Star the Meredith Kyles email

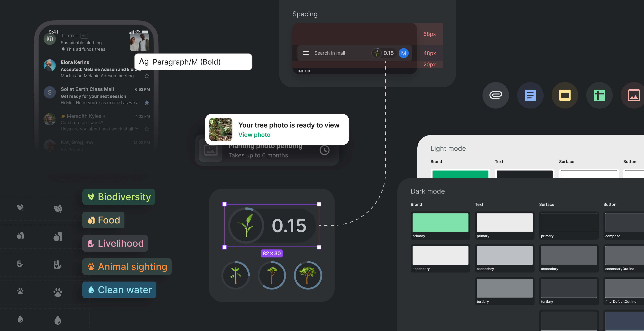(147, 129)
